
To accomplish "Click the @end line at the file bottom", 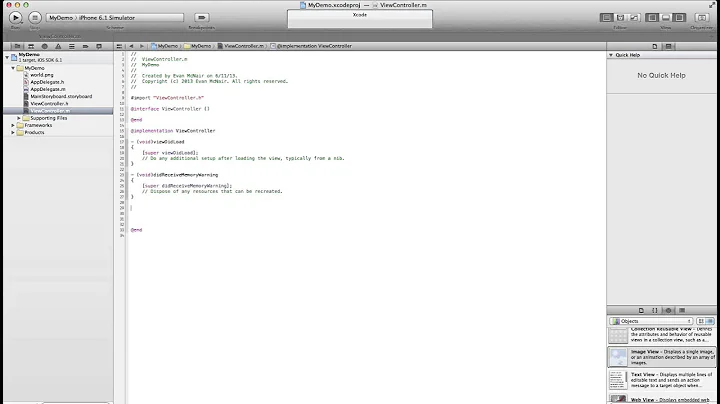I will click(x=136, y=230).
